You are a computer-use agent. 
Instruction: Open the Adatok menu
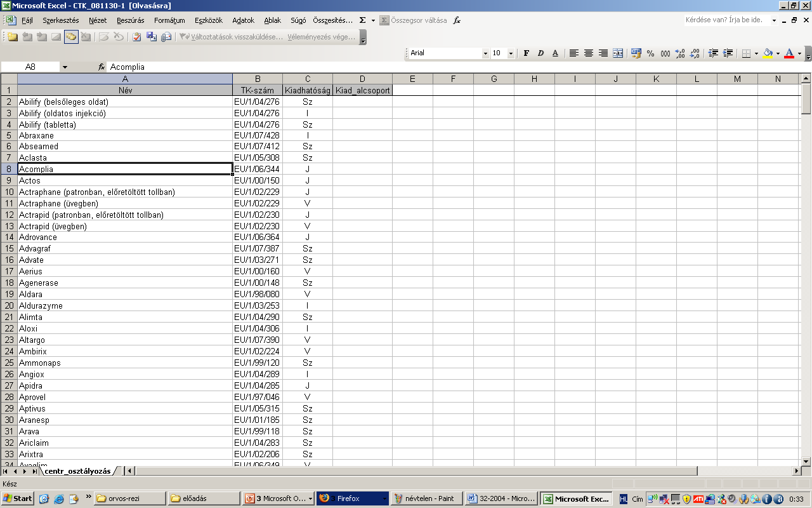(244, 20)
